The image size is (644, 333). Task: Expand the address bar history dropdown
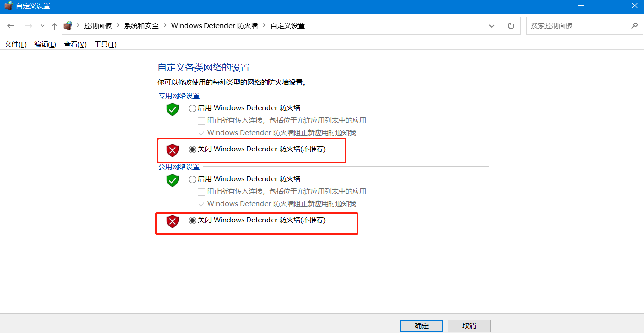tap(492, 26)
